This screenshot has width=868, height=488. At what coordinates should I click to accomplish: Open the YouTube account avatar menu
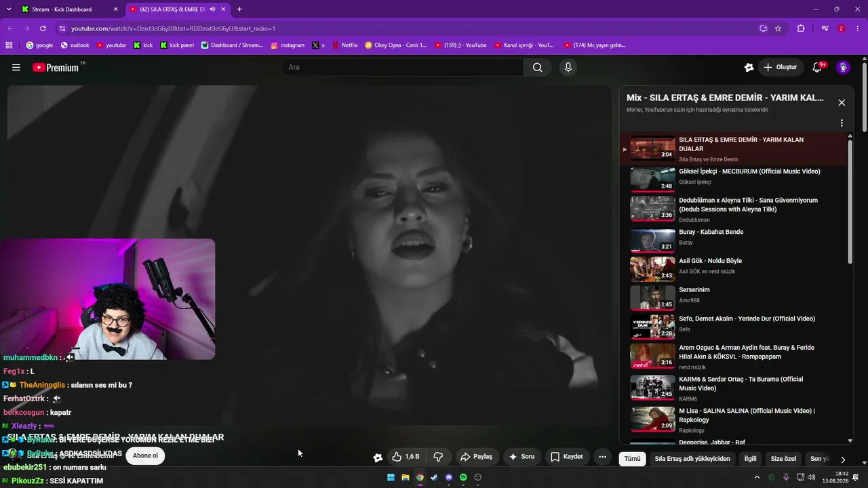point(844,67)
